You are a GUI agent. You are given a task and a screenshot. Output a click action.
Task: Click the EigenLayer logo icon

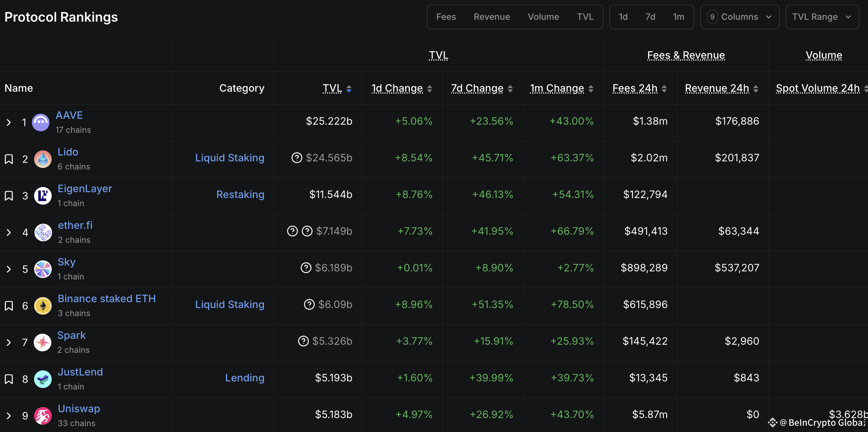pos(43,196)
